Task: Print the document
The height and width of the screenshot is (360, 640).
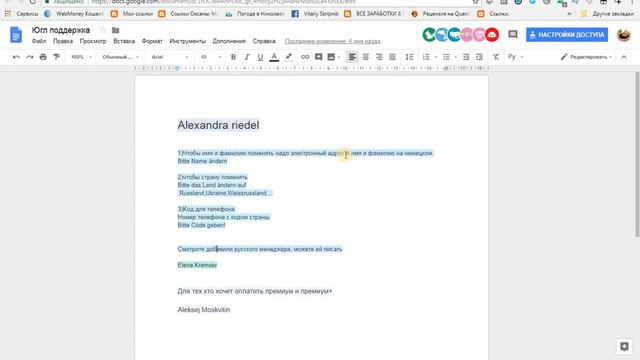Action: (43, 57)
